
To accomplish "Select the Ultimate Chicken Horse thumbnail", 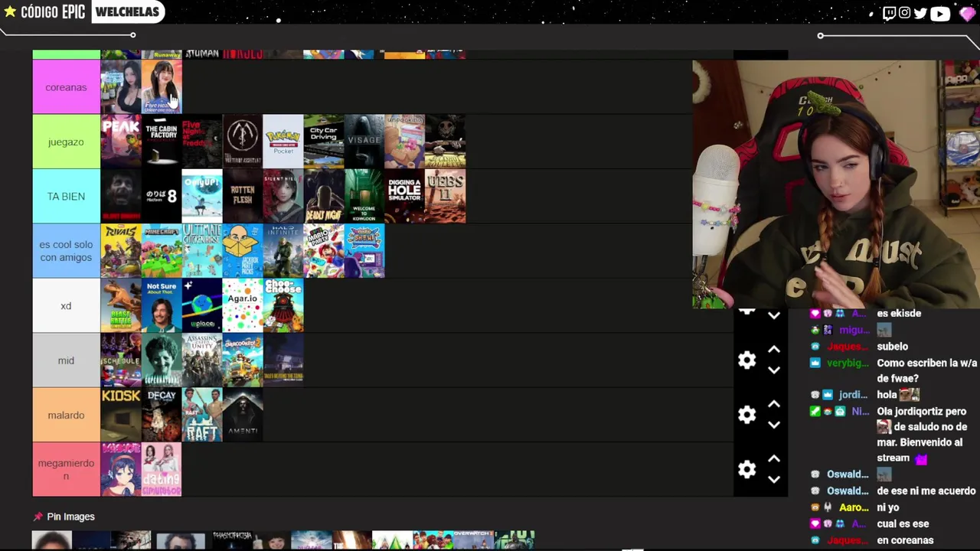I will click(x=202, y=251).
